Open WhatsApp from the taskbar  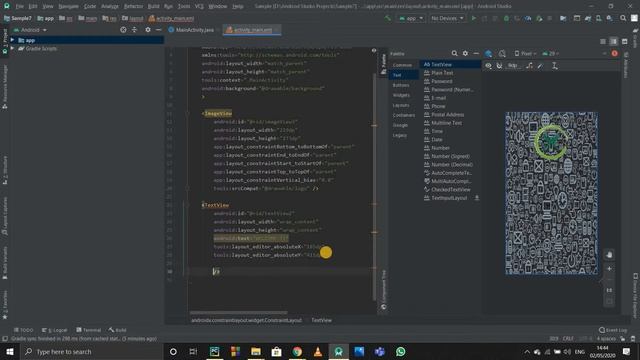coord(400,351)
